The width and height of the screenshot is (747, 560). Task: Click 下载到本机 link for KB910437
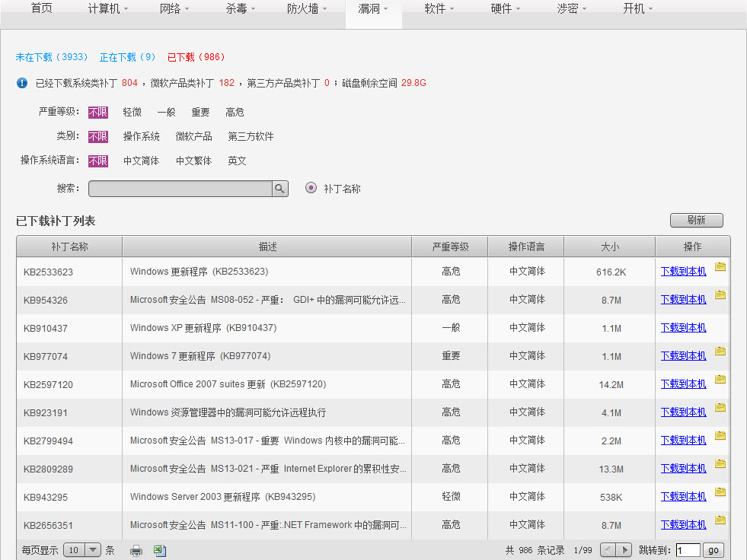coord(683,328)
